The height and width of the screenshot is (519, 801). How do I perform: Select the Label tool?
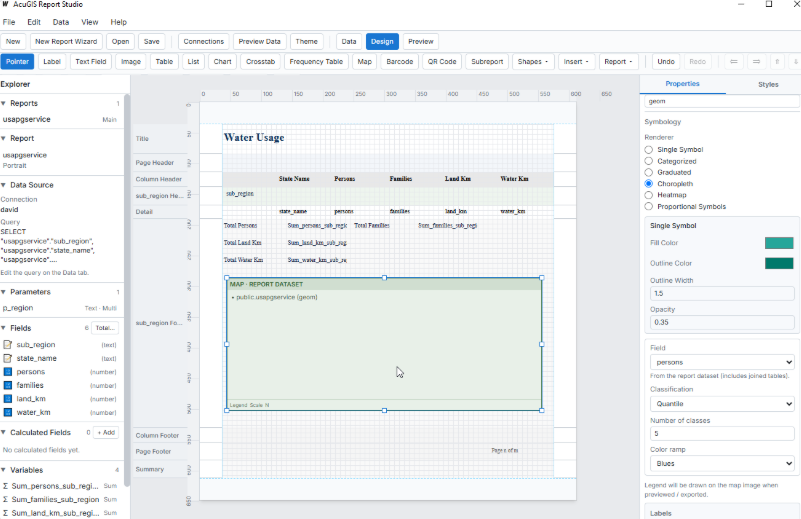click(52, 61)
